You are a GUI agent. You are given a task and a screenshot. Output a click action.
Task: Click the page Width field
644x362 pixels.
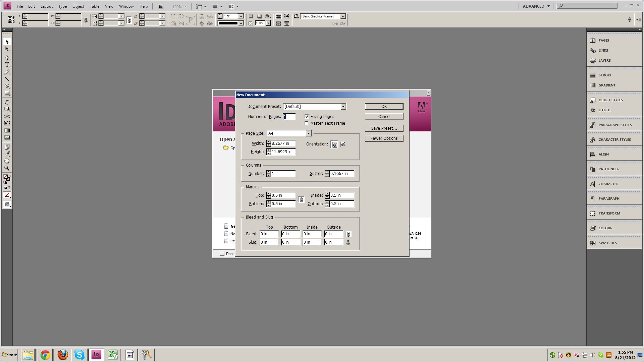coord(283,143)
